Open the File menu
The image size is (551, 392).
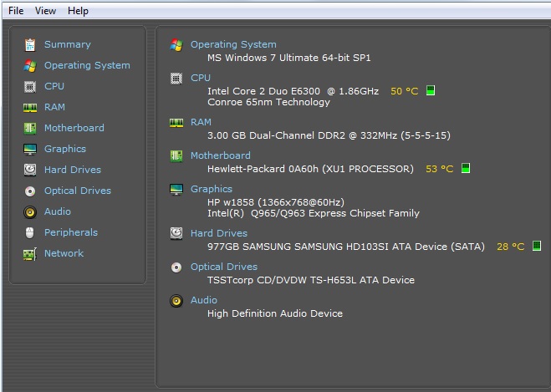[16, 11]
